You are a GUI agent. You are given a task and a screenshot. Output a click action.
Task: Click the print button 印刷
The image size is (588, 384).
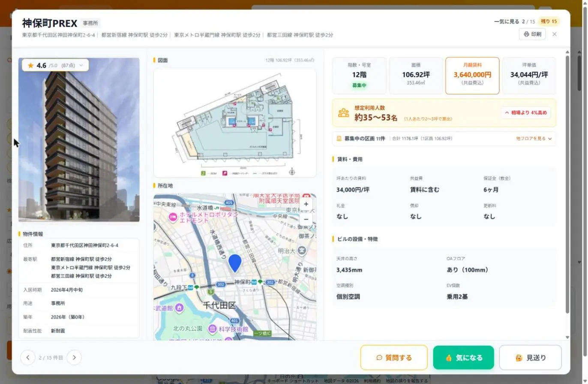(x=532, y=34)
